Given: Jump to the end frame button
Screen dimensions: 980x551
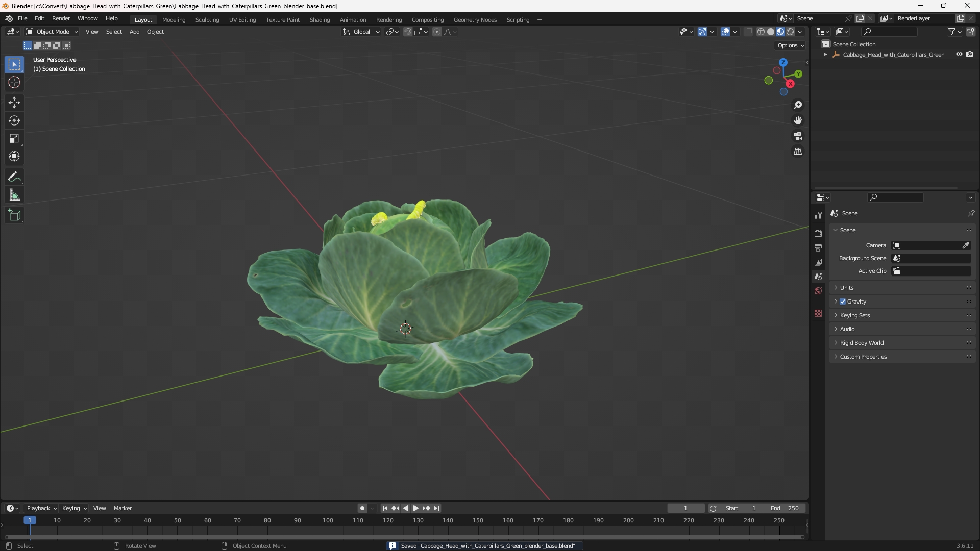Looking at the screenshot, I should point(436,508).
